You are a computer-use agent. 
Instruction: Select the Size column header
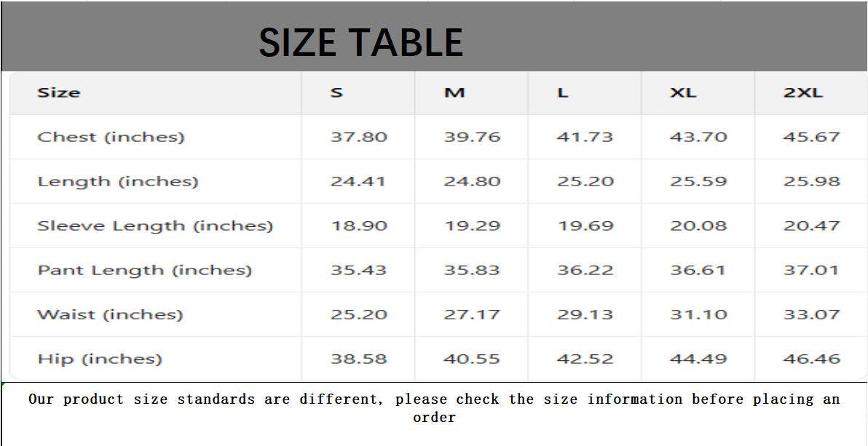(x=59, y=92)
